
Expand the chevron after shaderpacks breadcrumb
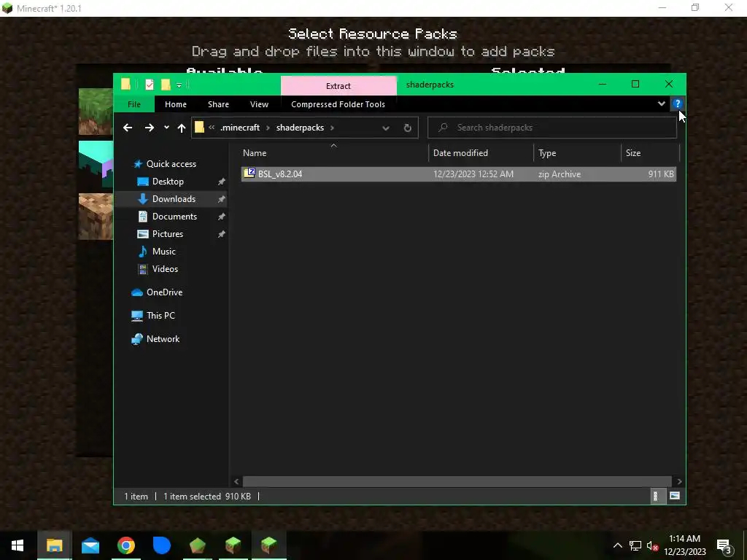(x=332, y=128)
